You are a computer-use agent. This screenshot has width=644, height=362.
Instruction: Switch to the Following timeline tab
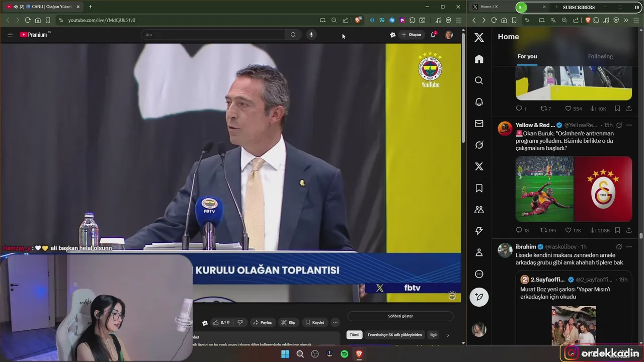click(x=600, y=56)
